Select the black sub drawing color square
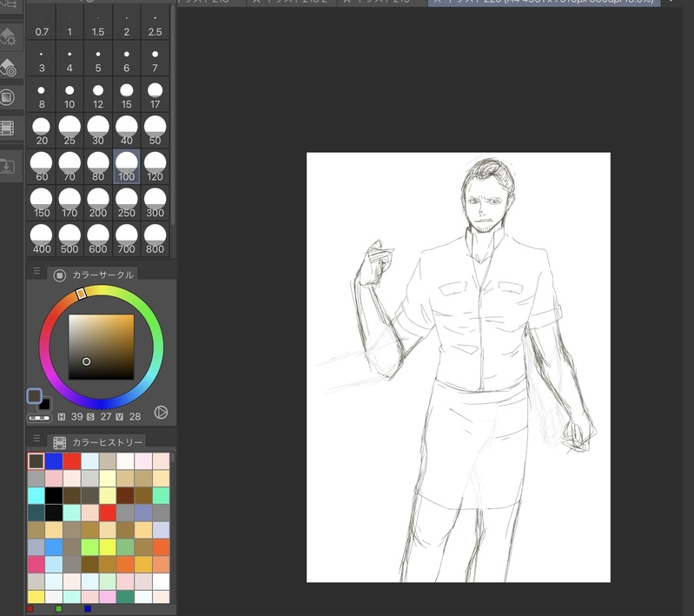 pyautogui.click(x=44, y=405)
